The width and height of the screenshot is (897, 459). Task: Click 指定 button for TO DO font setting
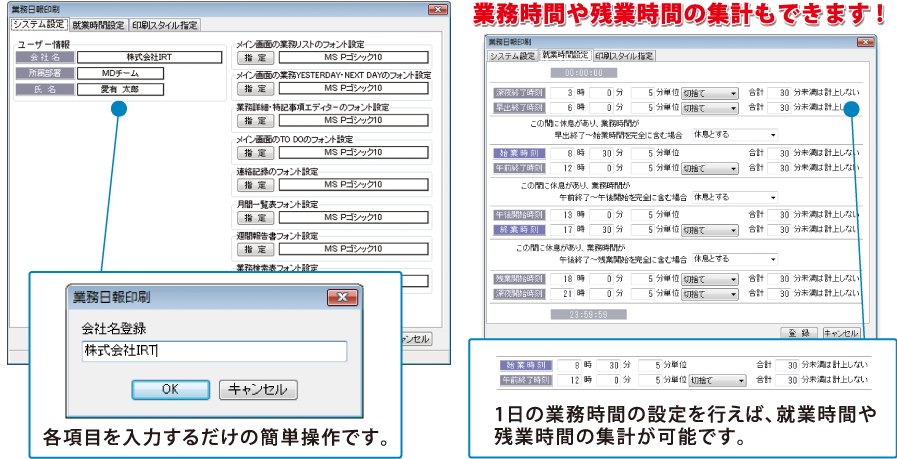[x=253, y=151]
